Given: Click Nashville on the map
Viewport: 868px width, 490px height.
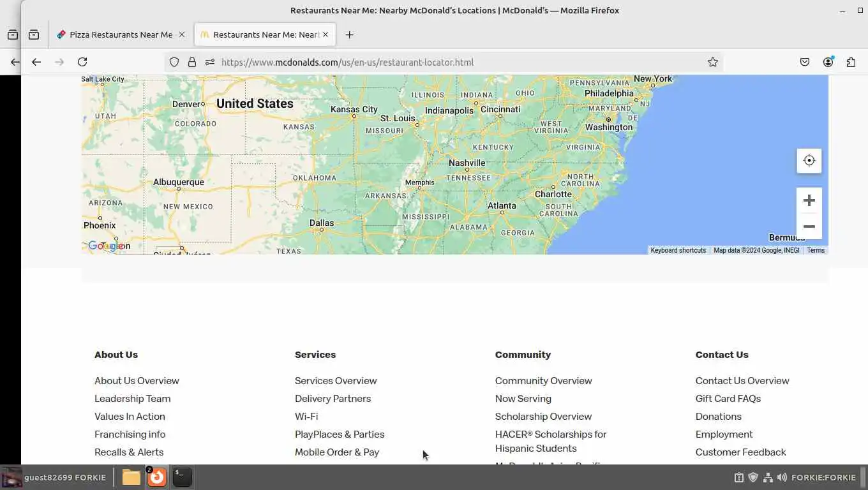Looking at the screenshot, I should tap(467, 163).
